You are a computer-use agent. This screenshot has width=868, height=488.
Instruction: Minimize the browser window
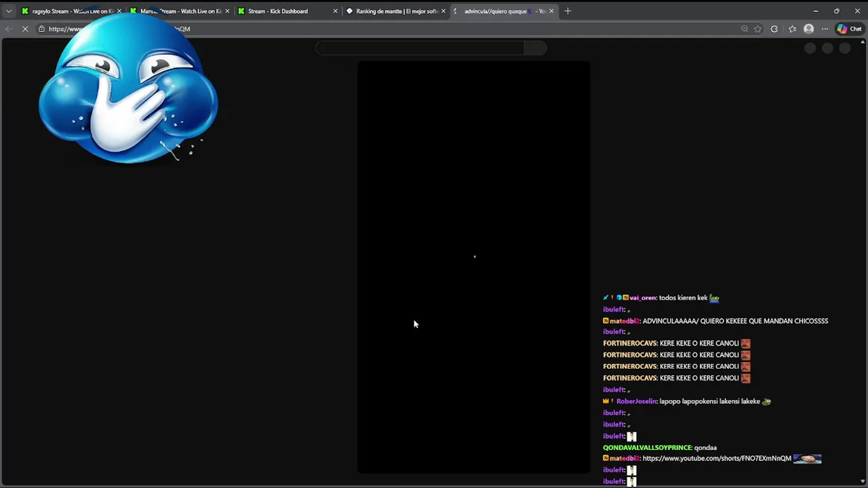(816, 11)
